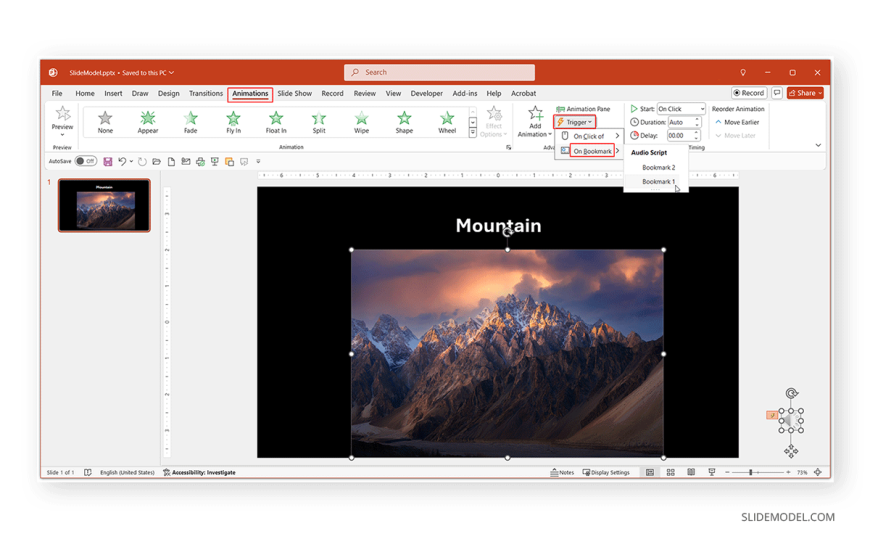Open the Trigger dropdown button

point(575,122)
